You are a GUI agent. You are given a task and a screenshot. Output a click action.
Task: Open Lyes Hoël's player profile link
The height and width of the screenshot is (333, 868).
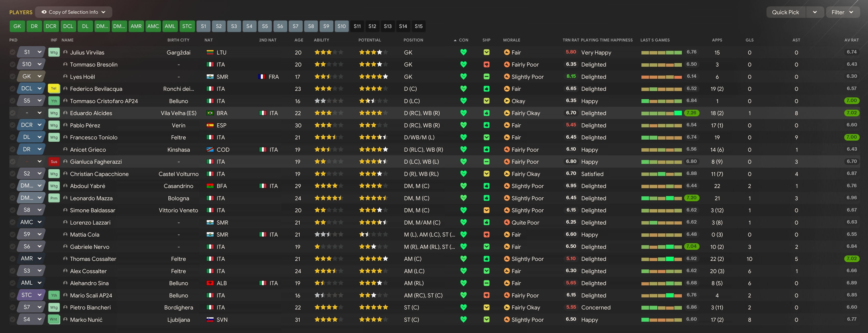coord(82,77)
